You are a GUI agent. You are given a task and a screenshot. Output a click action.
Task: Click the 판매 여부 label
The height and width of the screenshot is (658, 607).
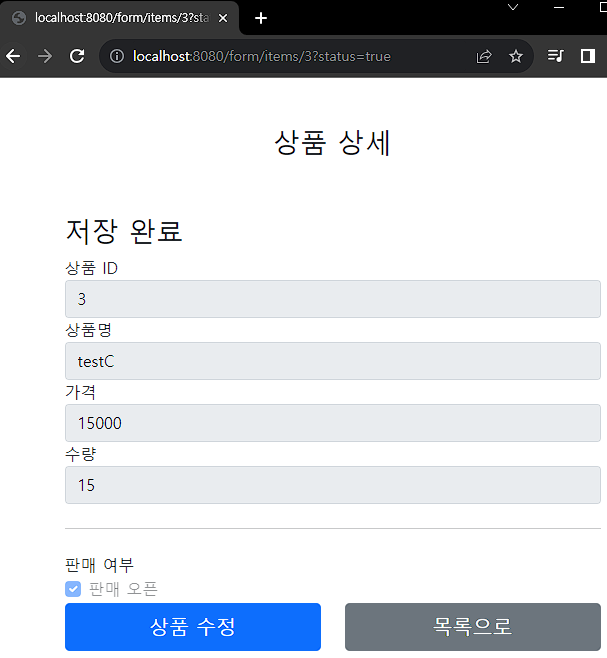coord(99,565)
